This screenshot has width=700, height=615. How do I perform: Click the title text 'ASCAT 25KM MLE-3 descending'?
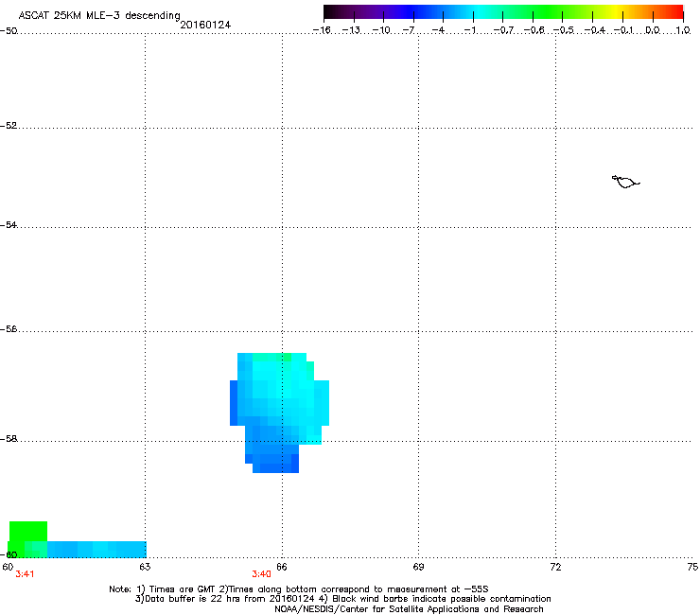(99, 15)
